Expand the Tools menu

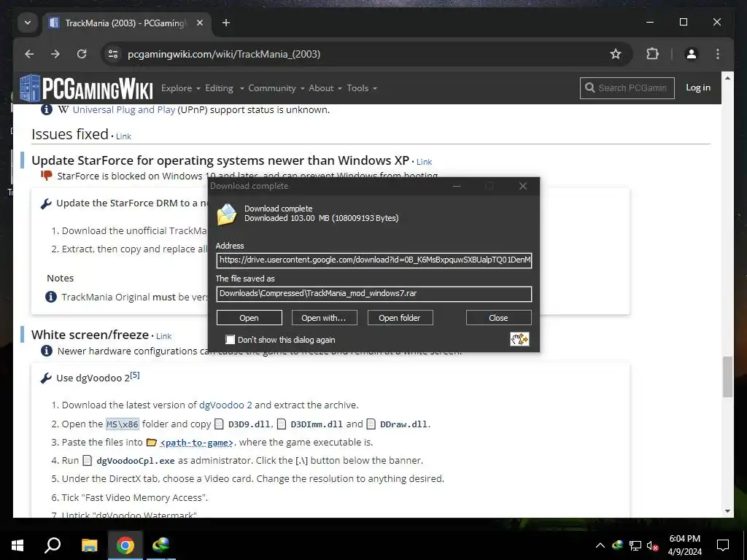(x=362, y=88)
